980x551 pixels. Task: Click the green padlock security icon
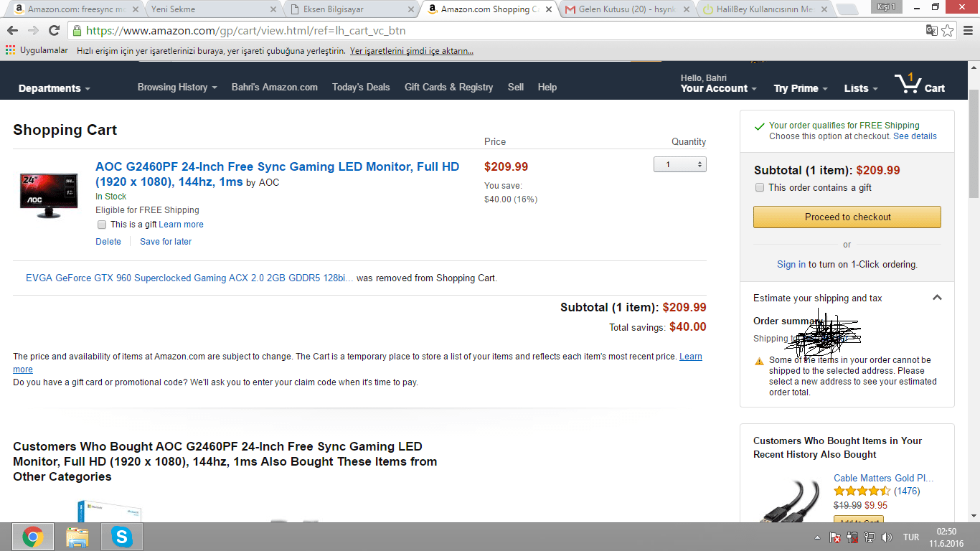coord(77,31)
